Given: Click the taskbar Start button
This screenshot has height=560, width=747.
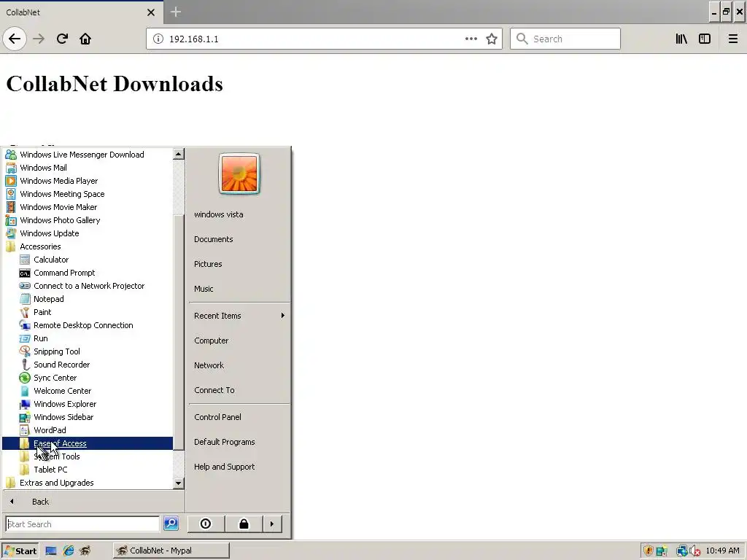Looking at the screenshot, I should tap(20, 551).
